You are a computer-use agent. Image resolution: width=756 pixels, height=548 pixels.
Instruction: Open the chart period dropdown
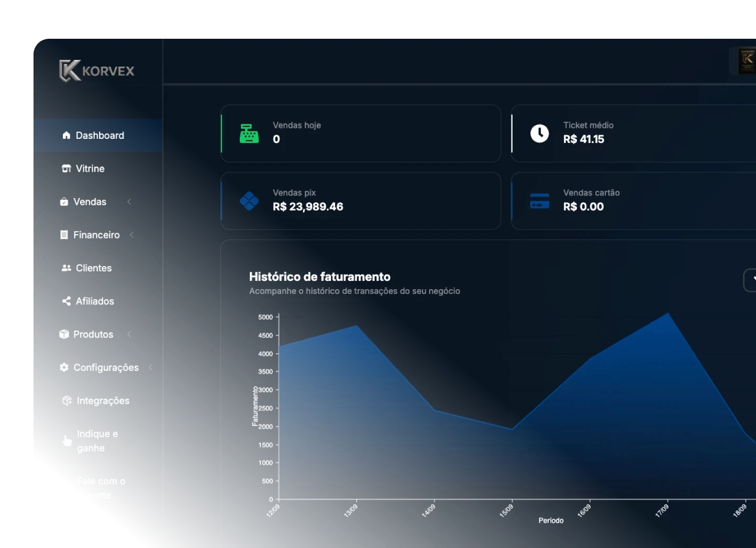point(750,280)
